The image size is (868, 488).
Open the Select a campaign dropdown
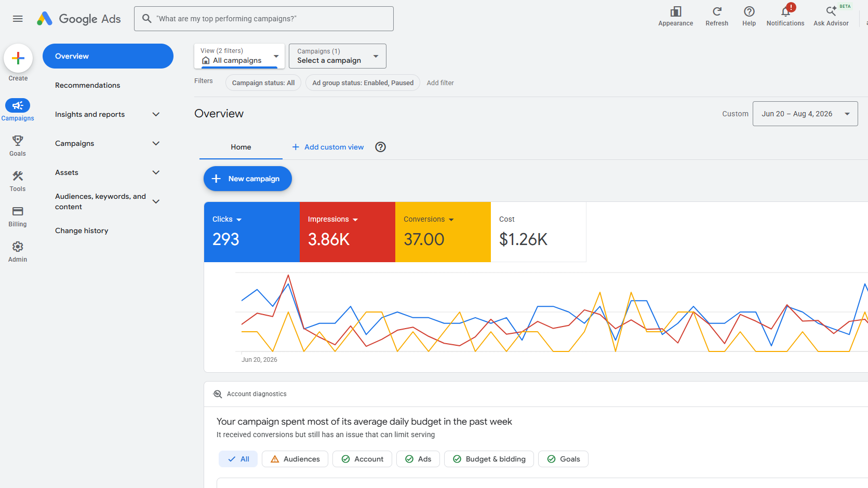pos(338,56)
